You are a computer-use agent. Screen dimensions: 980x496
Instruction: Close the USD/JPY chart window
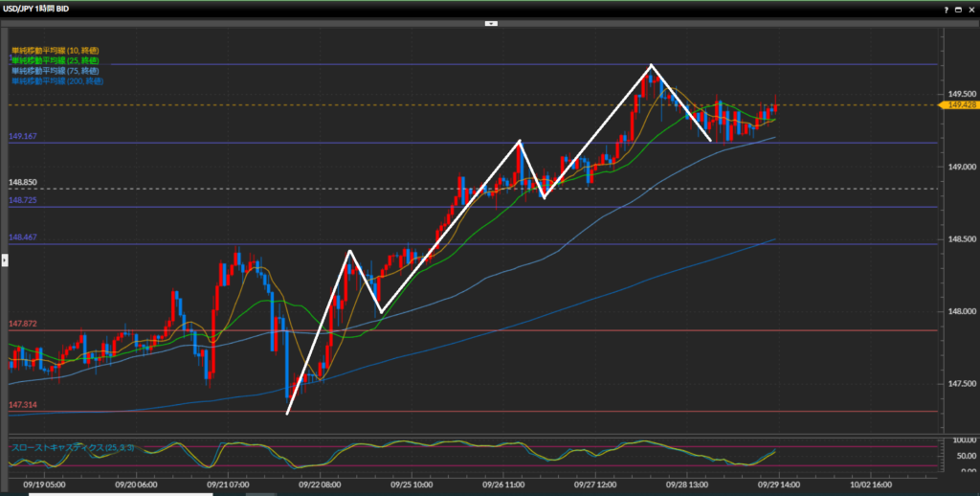pyautogui.click(x=970, y=9)
